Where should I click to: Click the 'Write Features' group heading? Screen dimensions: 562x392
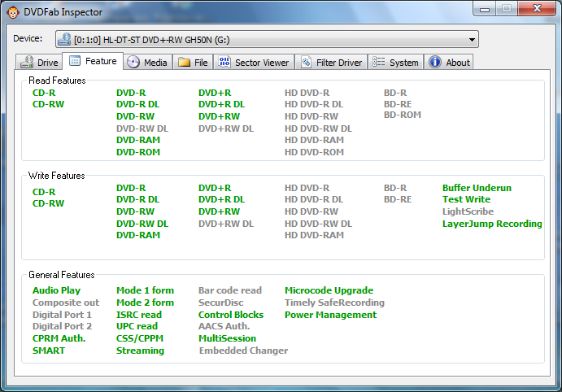point(57,176)
